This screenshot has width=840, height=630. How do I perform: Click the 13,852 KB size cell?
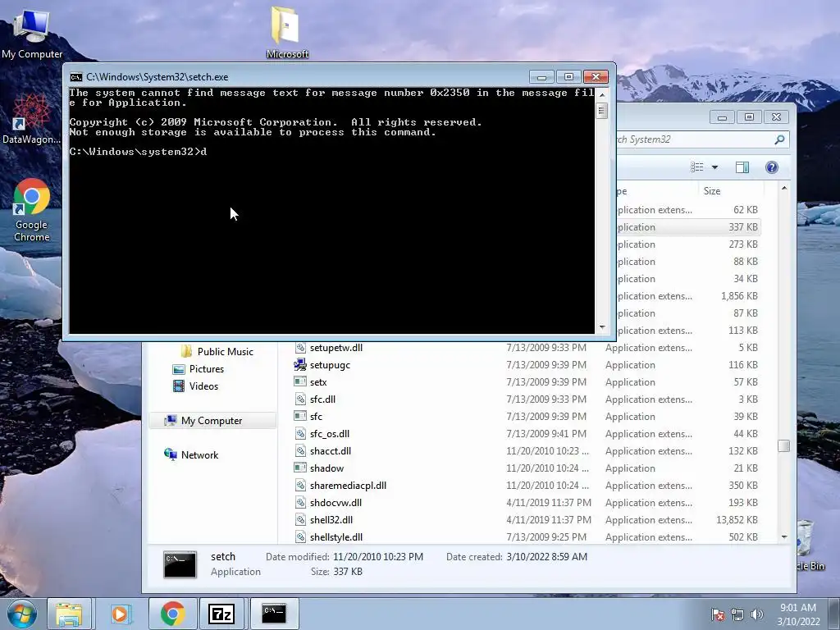pos(737,519)
